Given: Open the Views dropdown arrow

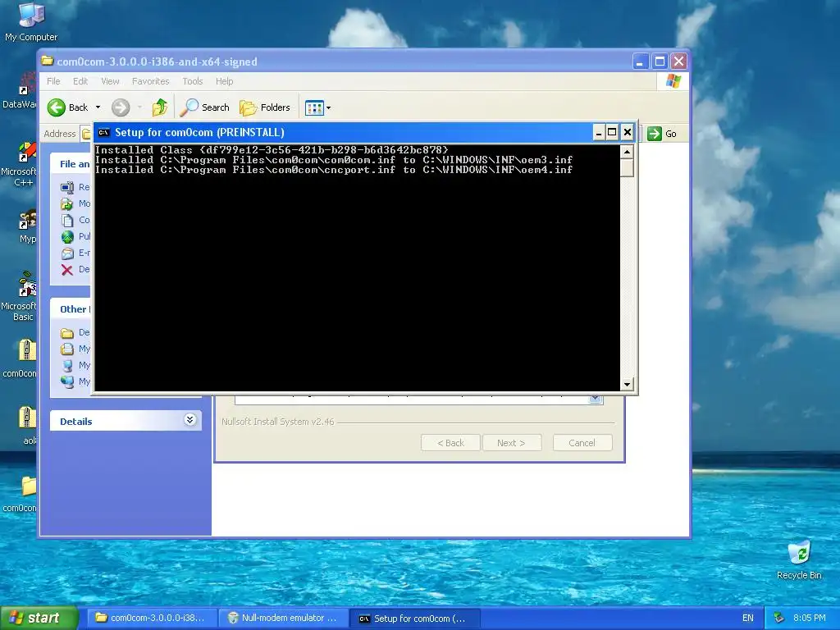Looking at the screenshot, I should [x=328, y=107].
